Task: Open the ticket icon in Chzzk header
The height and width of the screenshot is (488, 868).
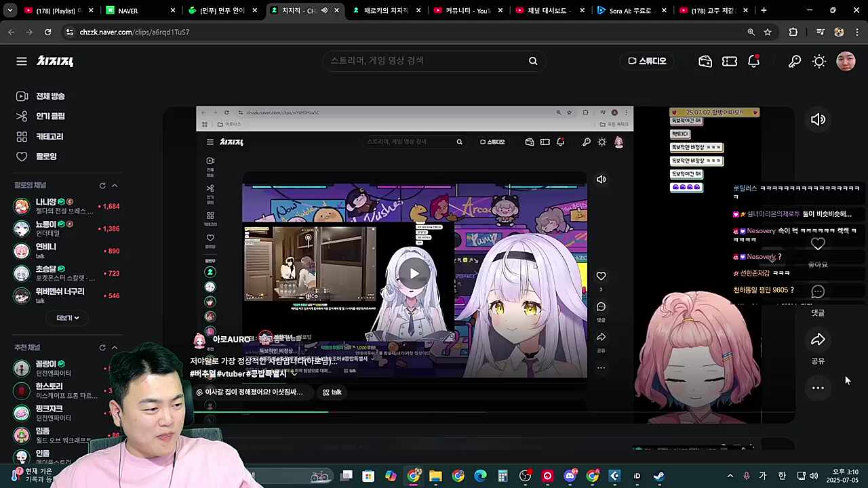Action: tap(730, 61)
